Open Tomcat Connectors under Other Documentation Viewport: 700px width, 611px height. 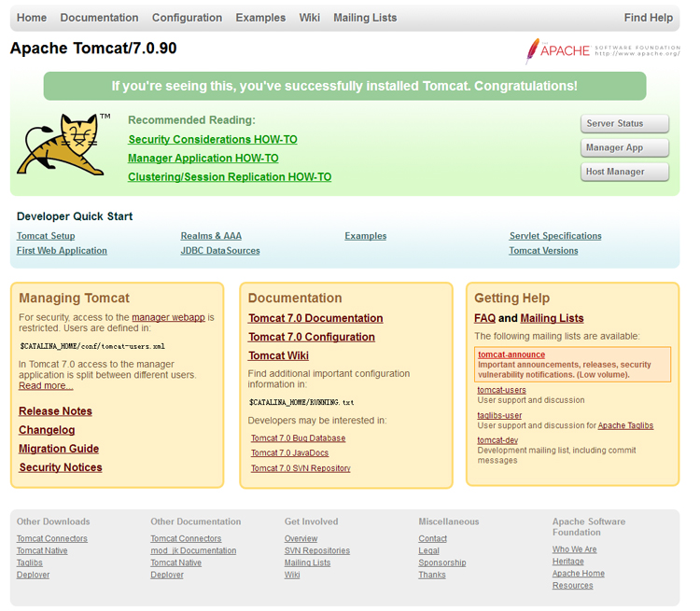(x=186, y=539)
